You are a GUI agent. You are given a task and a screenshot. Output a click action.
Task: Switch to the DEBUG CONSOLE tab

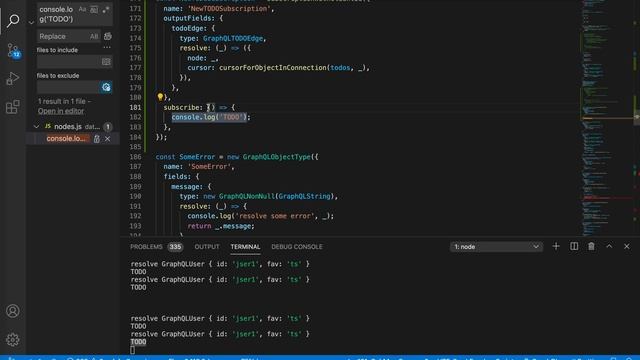(297, 247)
